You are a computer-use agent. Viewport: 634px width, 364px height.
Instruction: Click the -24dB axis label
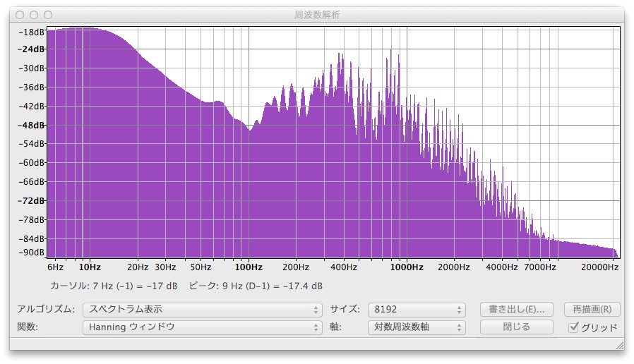[x=32, y=49]
